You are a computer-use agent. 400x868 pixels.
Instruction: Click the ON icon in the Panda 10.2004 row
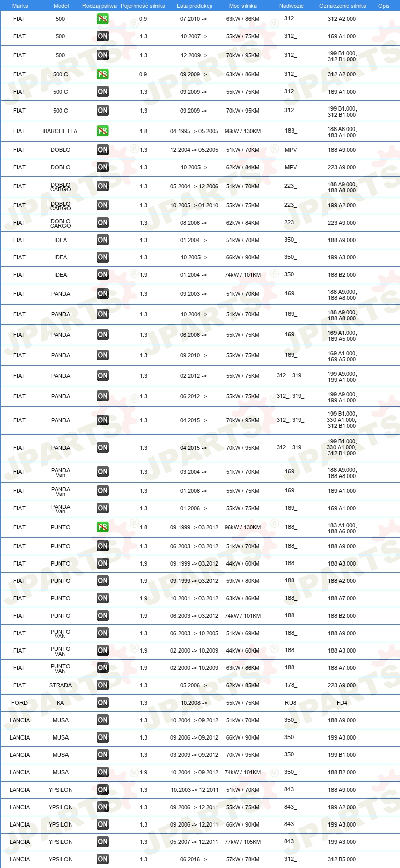103,314
